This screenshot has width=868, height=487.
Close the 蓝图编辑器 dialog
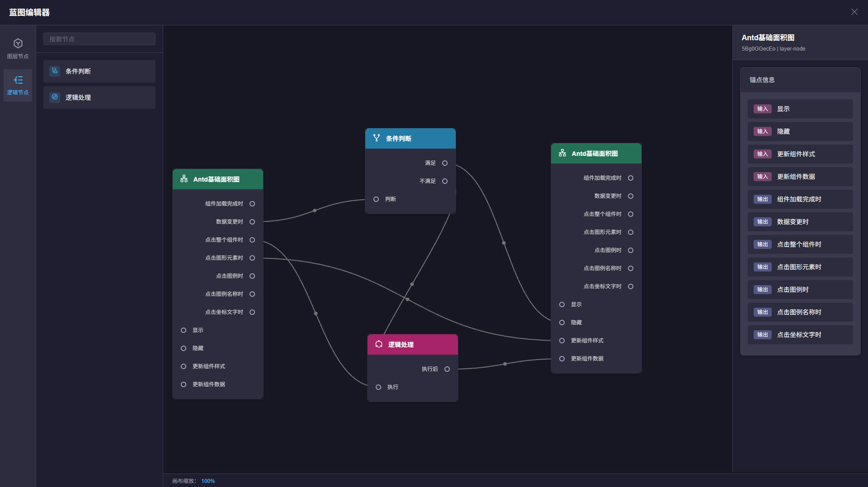(x=854, y=12)
